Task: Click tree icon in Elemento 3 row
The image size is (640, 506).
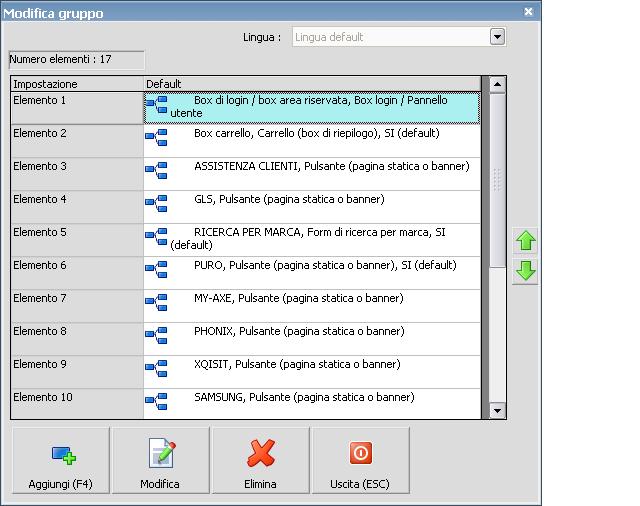Action: tap(156, 171)
